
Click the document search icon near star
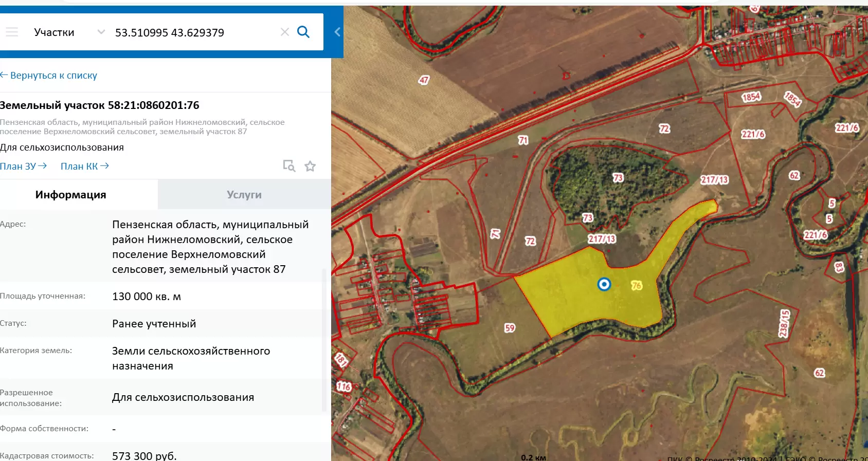289,166
